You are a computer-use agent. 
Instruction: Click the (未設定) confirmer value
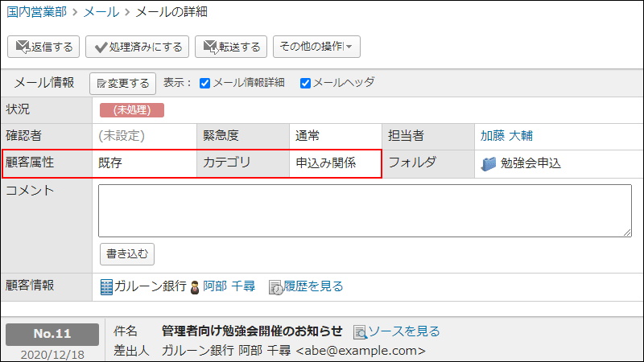(122, 136)
